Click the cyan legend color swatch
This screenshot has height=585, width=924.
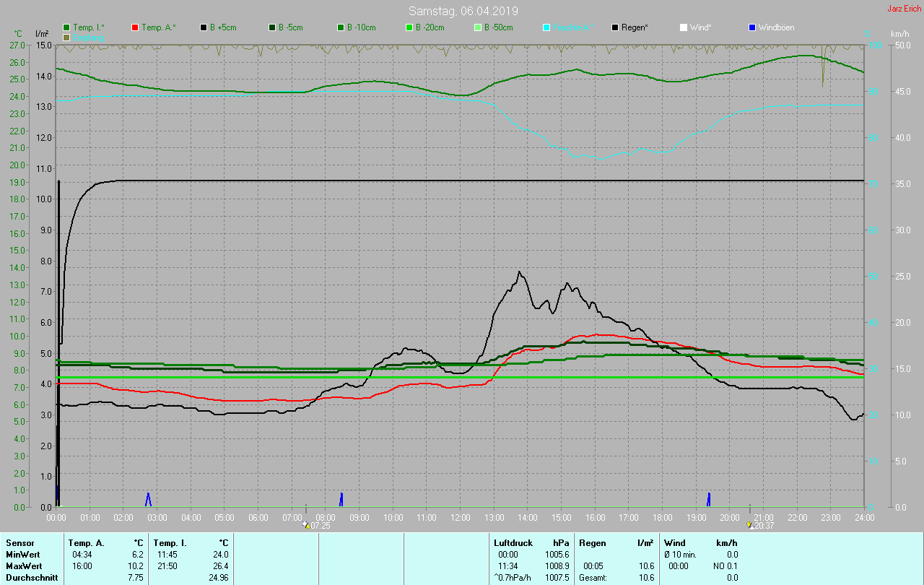(546, 27)
